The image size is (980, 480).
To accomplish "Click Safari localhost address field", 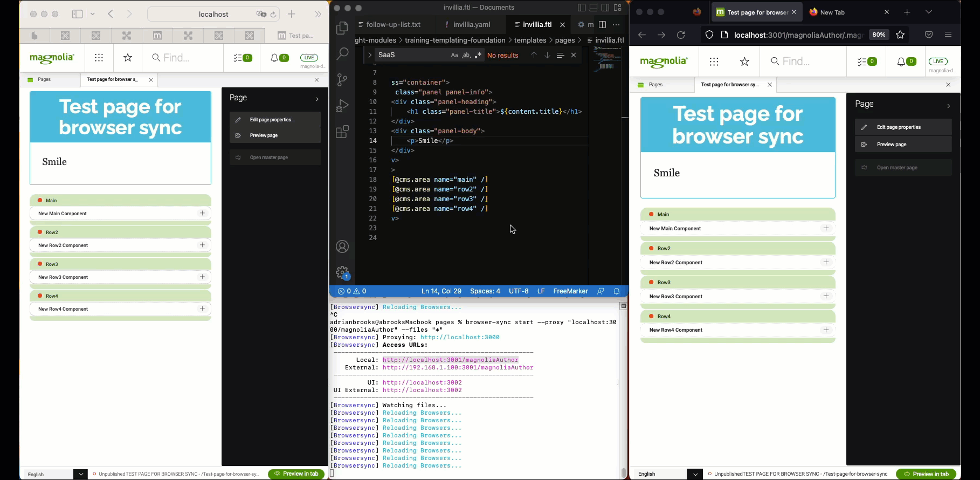I will click(x=213, y=14).
